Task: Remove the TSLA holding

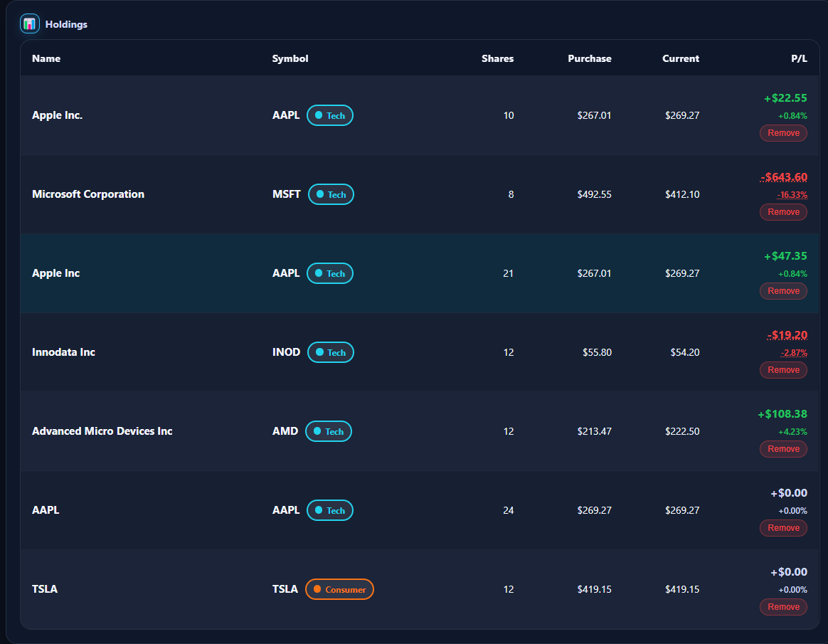Action: coord(783,607)
